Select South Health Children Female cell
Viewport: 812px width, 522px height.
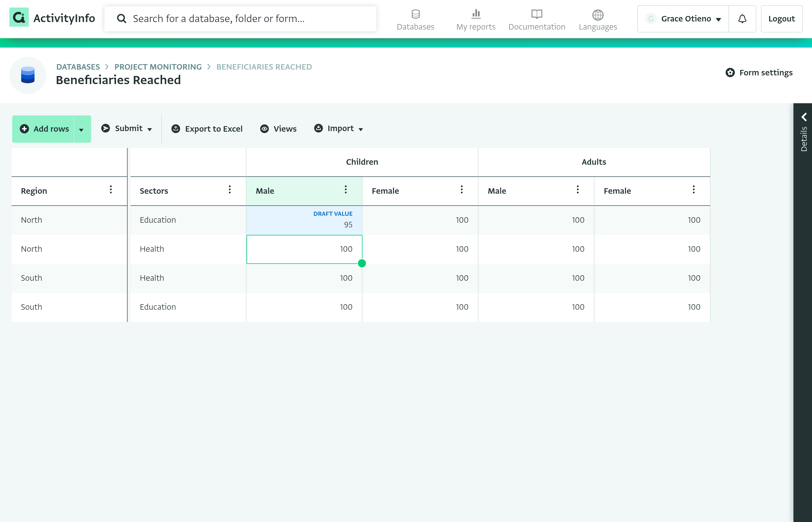pyautogui.click(x=420, y=278)
